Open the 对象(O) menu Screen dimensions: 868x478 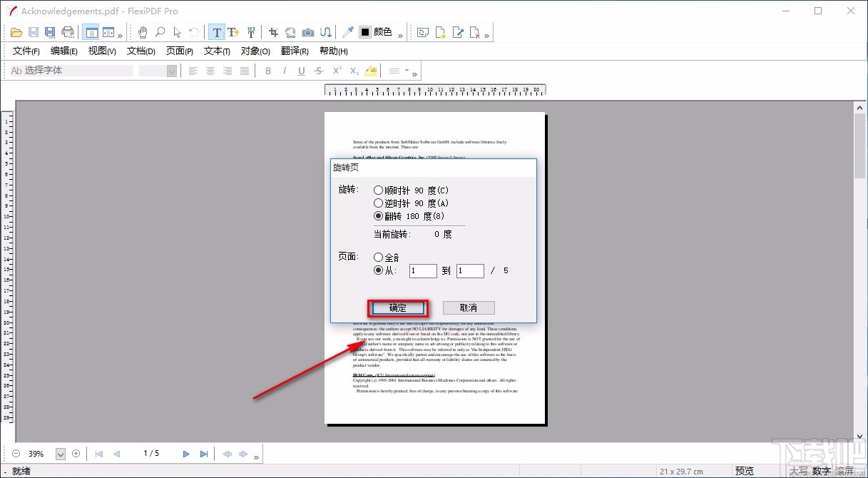pos(255,51)
